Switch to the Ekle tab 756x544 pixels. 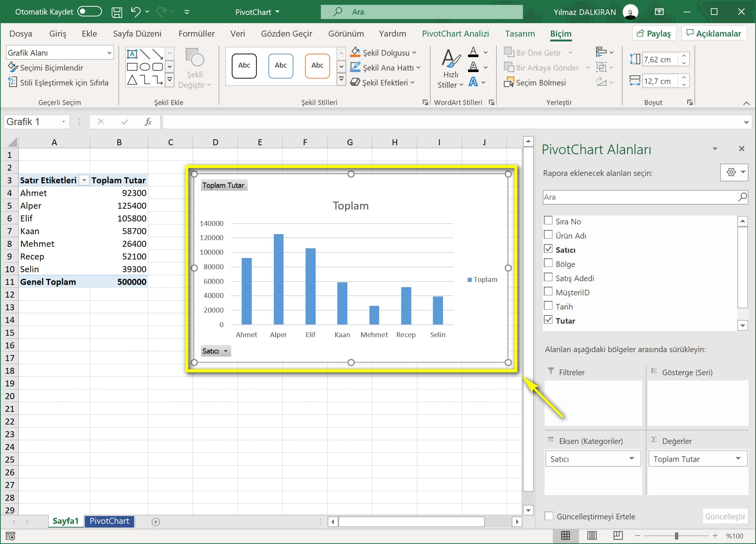pos(89,34)
